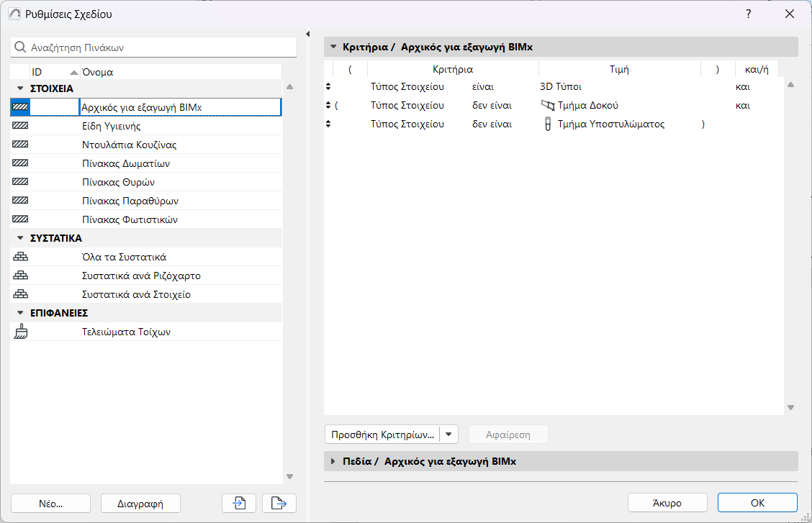Screen dimensions: 812x523
Task: Click scroll-up arrow of the criteria list
Action: pyautogui.click(x=791, y=84)
